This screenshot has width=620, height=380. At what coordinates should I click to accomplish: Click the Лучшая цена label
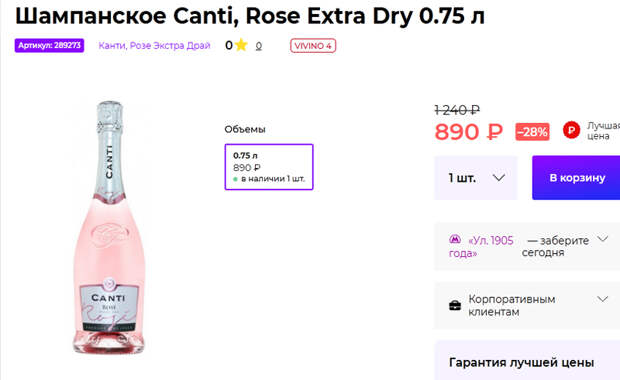[603, 131]
